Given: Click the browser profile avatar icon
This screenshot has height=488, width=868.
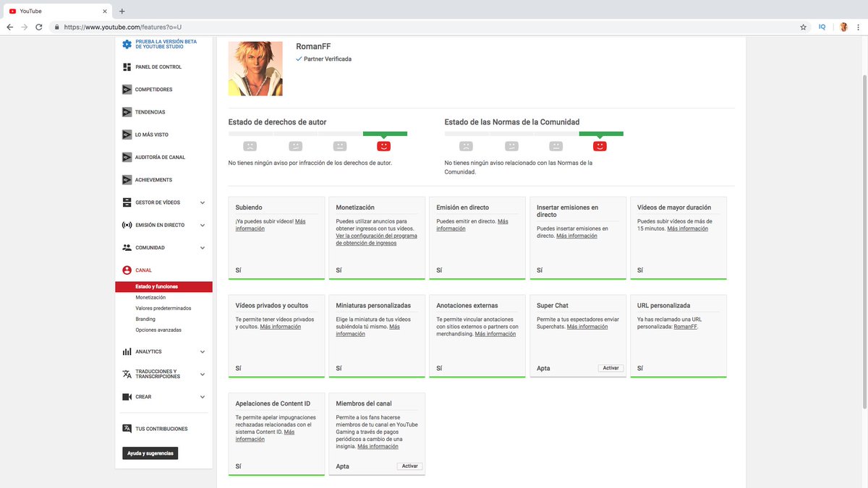Looking at the screenshot, I should coord(843,27).
